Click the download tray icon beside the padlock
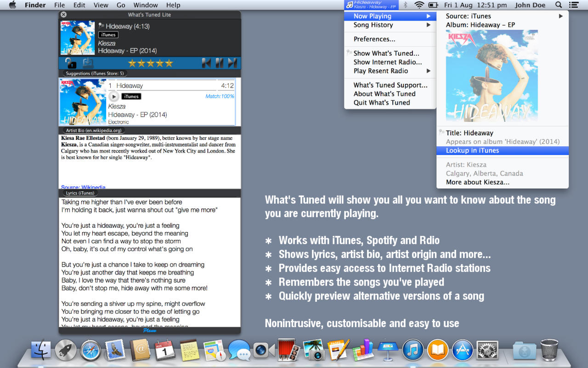 tap(88, 63)
